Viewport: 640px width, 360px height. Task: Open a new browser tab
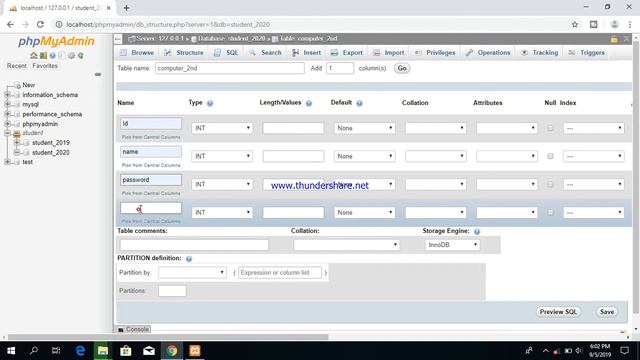(126, 8)
